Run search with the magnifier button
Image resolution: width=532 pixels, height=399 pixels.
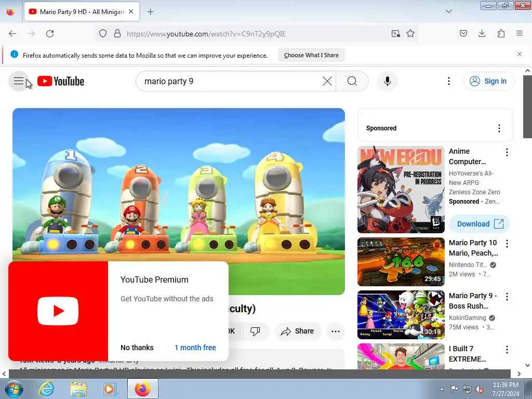pyautogui.click(x=352, y=81)
